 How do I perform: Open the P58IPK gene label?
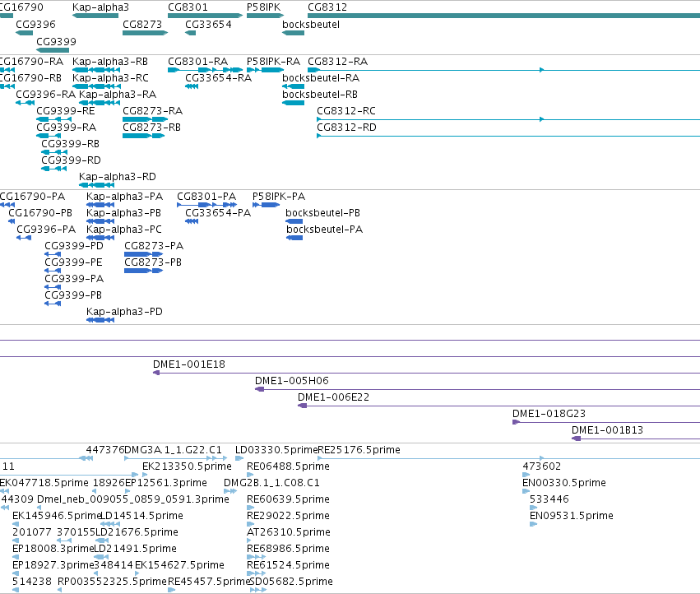point(263,7)
